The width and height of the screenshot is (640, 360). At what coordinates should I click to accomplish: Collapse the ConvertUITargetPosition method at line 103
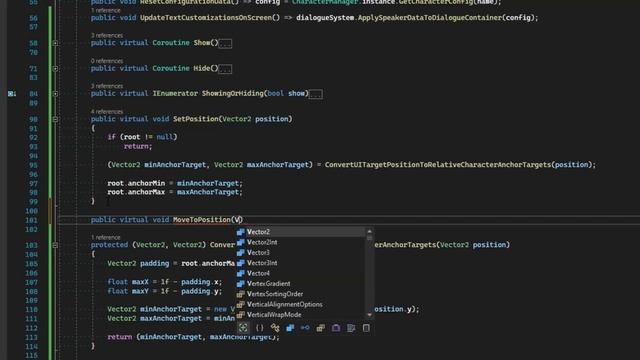[x=55, y=245]
